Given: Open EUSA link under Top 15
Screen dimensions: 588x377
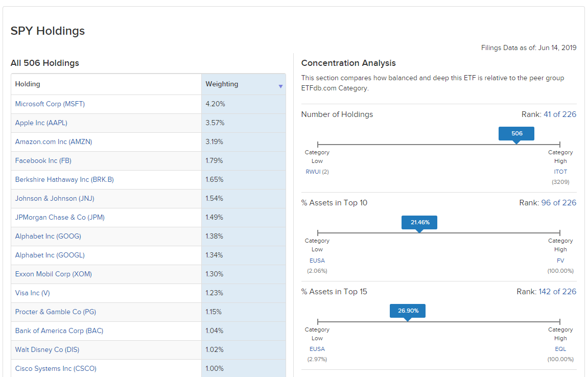Looking at the screenshot, I should [x=317, y=349].
